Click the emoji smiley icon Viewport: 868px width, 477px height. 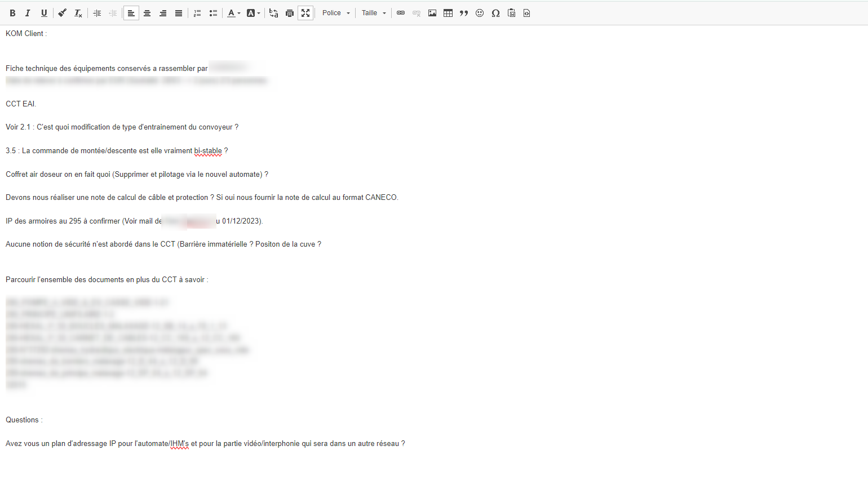pos(480,13)
